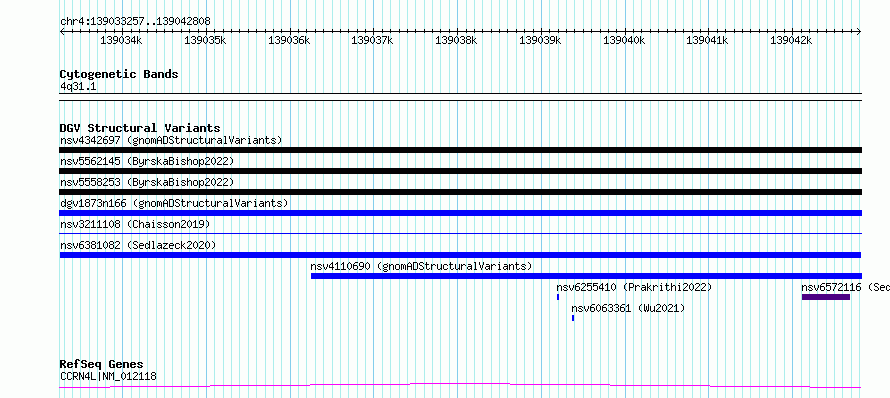Click the purple bar under nsv6572116

(x=826, y=297)
